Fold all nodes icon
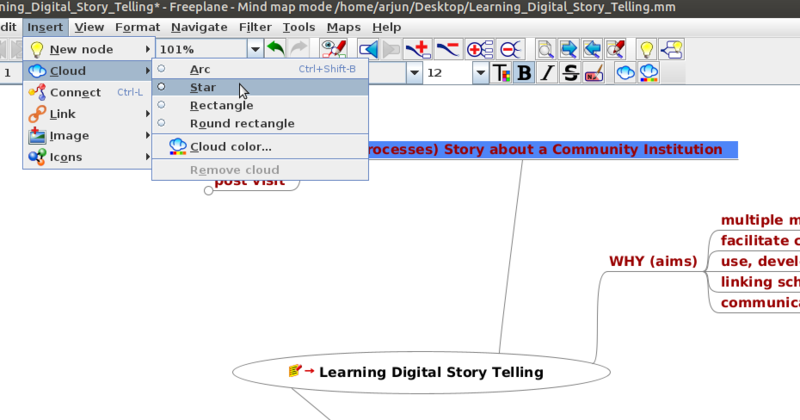Screen dimensions: 800x420 click(510, 50)
